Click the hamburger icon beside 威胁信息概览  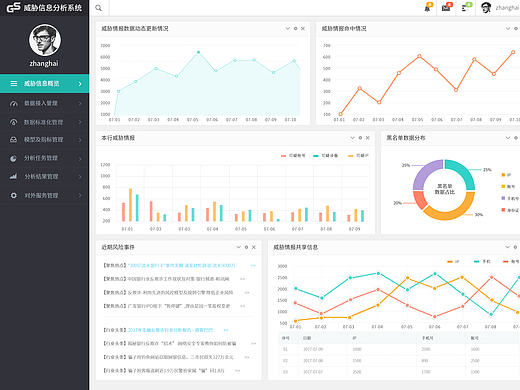click(14, 83)
